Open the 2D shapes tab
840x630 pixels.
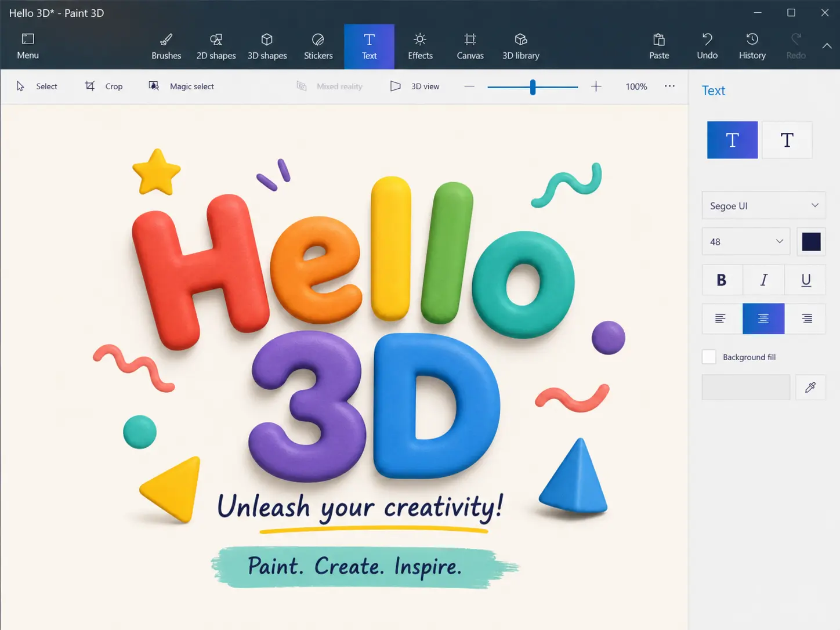[x=216, y=46]
